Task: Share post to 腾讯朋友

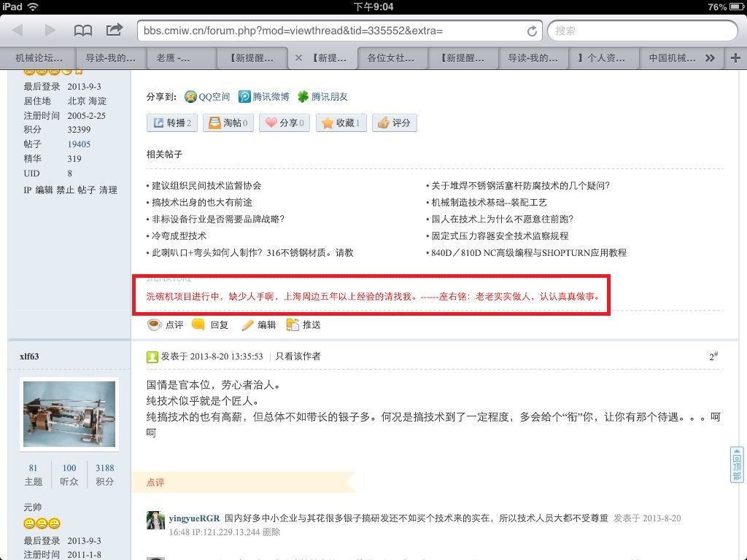Action: click(x=322, y=96)
